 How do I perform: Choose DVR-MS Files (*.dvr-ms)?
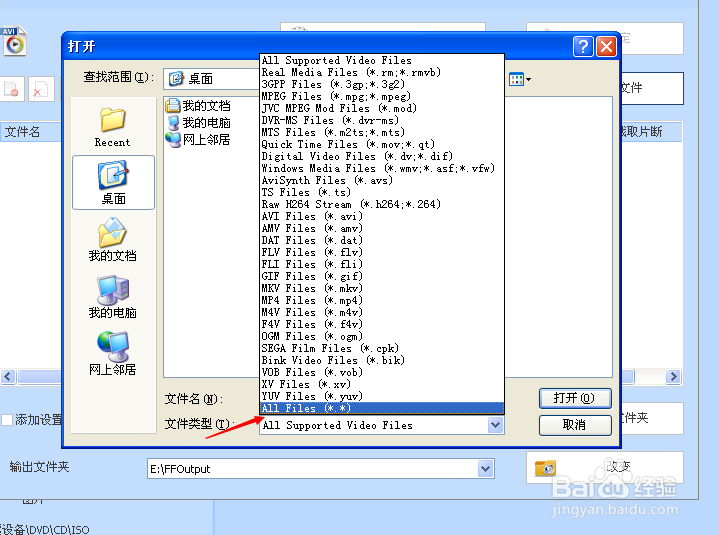(x=382, y=120)
